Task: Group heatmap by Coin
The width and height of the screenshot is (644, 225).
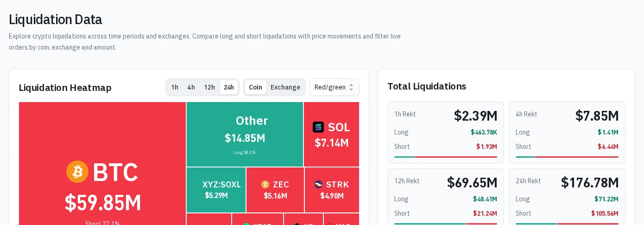Action: coord(255,87)
